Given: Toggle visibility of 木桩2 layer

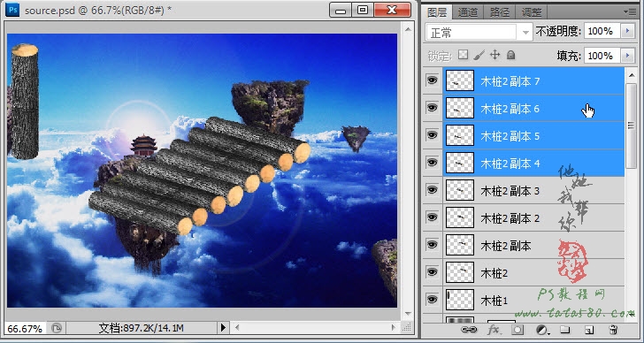Looking at the screenshot, I should pyautogui.click(x=432, y=272).
